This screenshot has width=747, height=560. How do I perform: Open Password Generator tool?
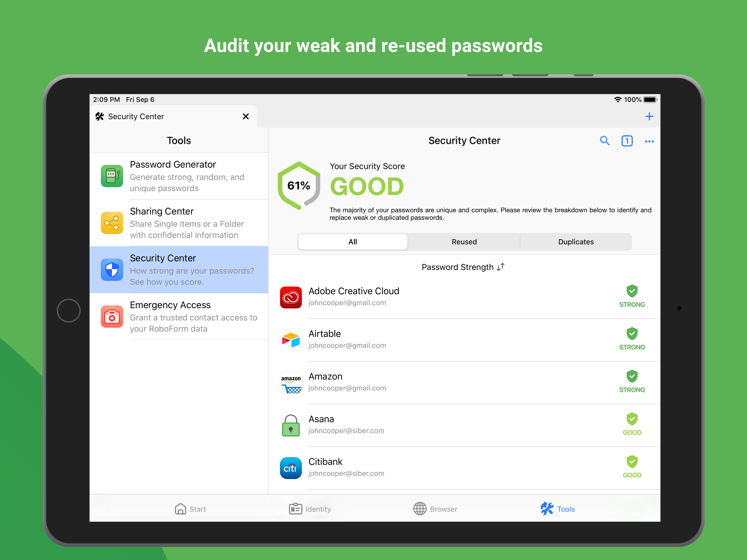[x=179, y=176]
